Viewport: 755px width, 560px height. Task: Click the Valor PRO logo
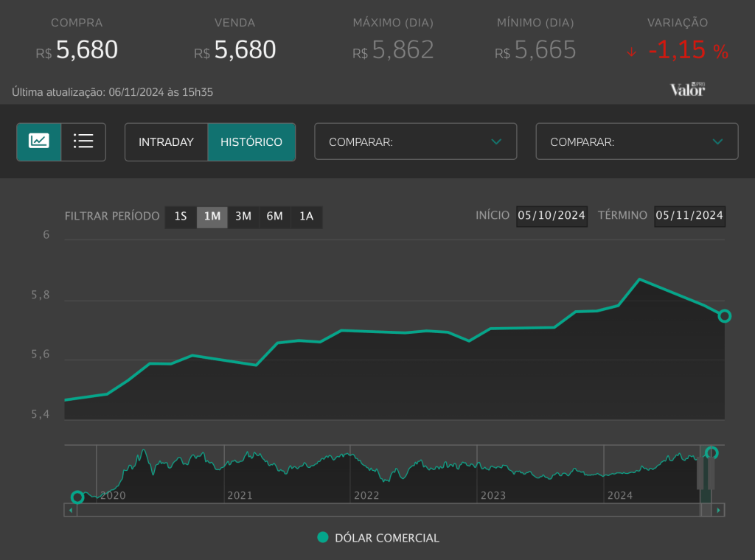coord(687,89)
